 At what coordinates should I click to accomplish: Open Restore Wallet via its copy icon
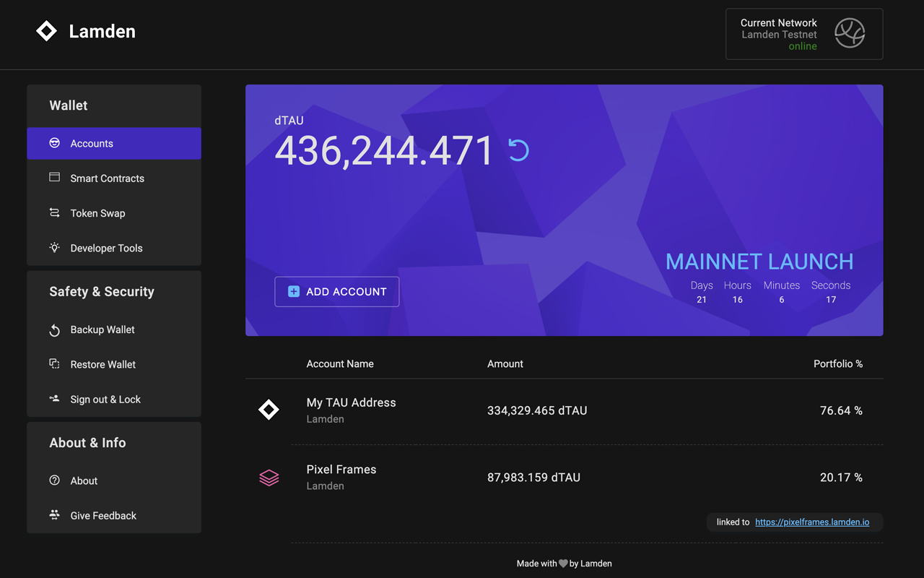54,364
